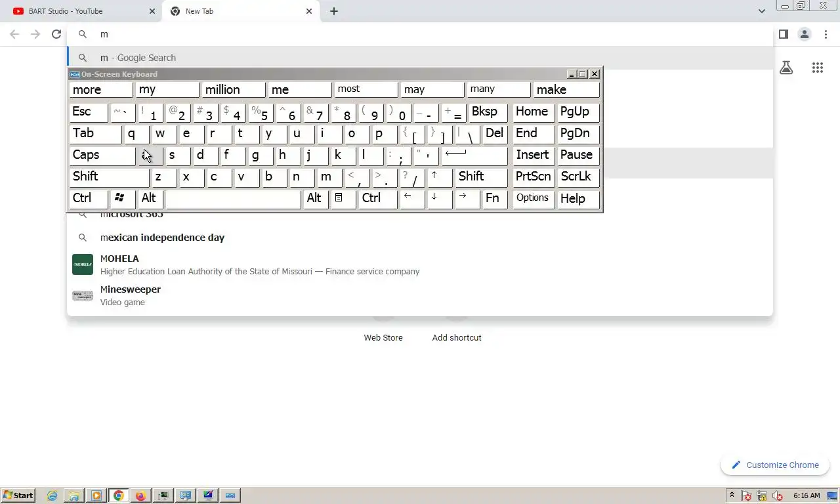Toggle the right Alt key on the keyboard
The height and width of the screenshot is (504, 840).
click(x=316, y=199)
